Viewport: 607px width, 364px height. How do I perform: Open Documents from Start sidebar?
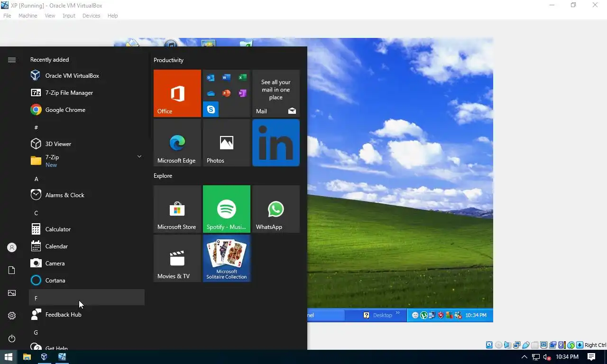pos(12,270)
